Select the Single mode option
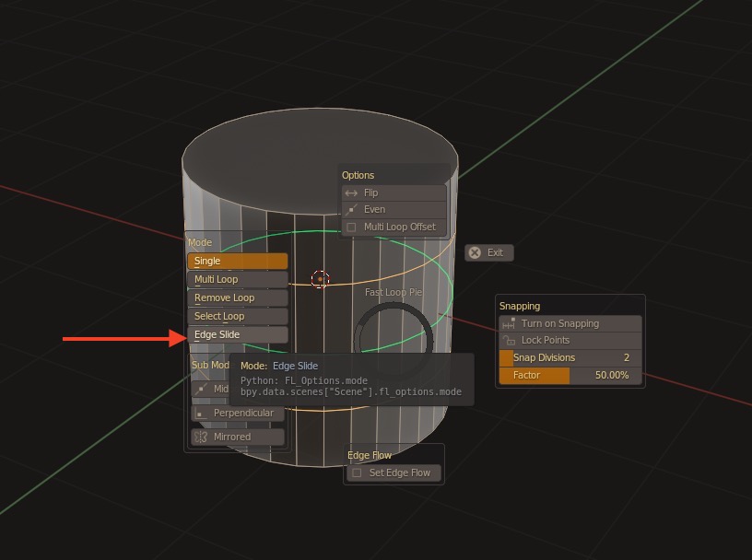 coord(238,261)
